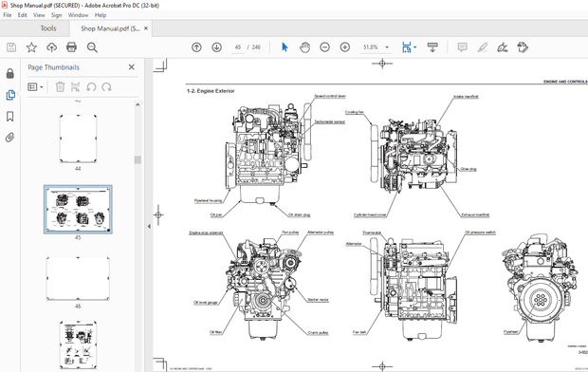Open the Sign menu
Screen dimensions: 588x372
56,15
